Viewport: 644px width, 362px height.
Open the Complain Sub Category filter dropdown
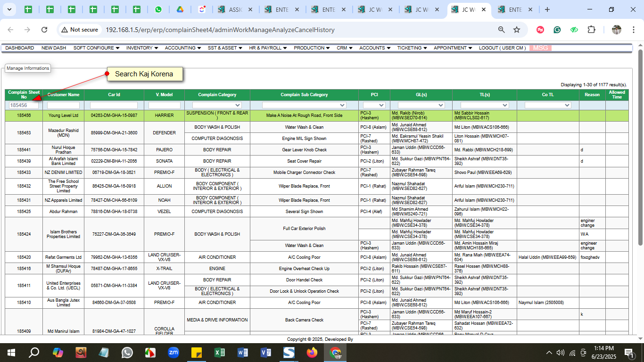tap(304, 105)
